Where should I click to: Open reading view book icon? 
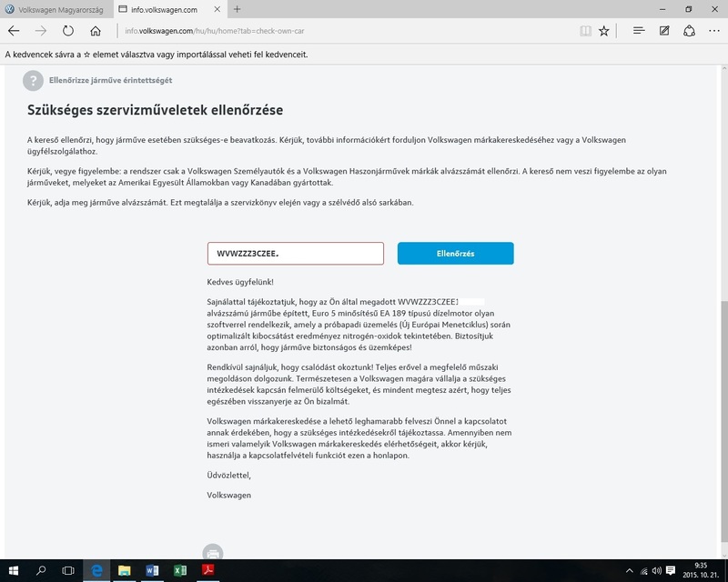coord(585,31)
